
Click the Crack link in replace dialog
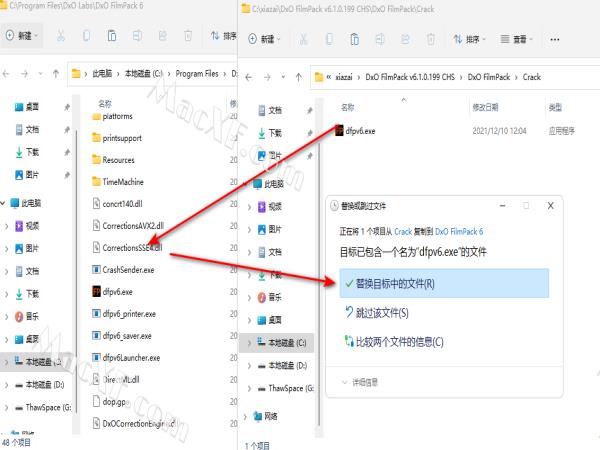[x=403, y=232]
